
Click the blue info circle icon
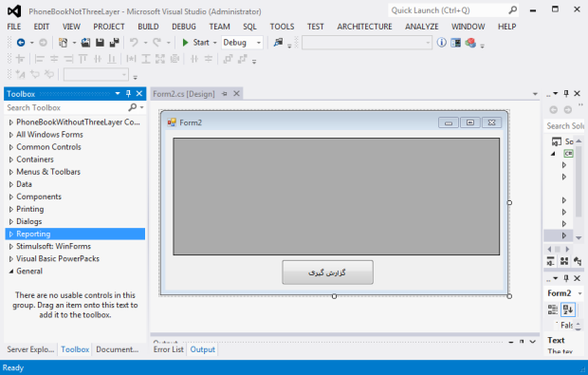point(441,43)
